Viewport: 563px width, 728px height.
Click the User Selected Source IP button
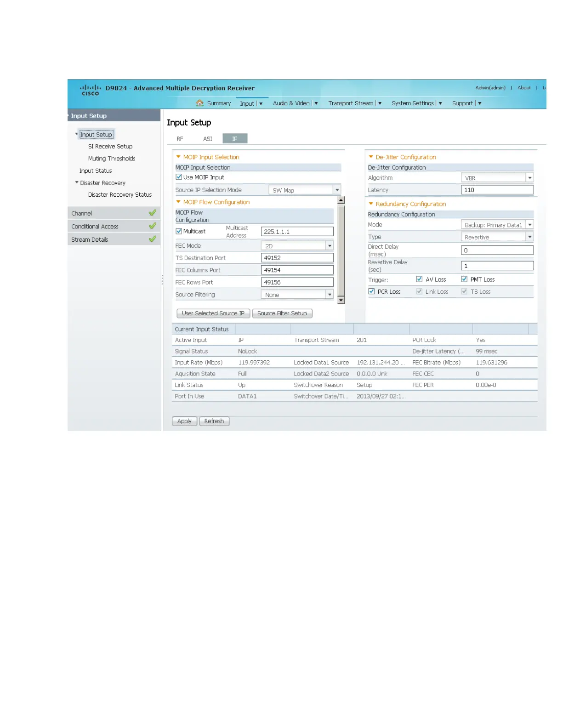click(x=213, y=313)
